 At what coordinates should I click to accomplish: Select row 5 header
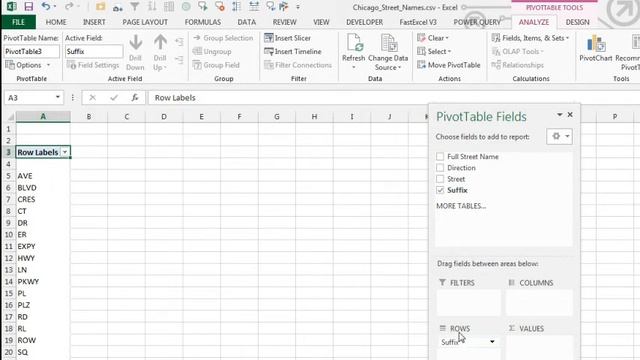8,176
